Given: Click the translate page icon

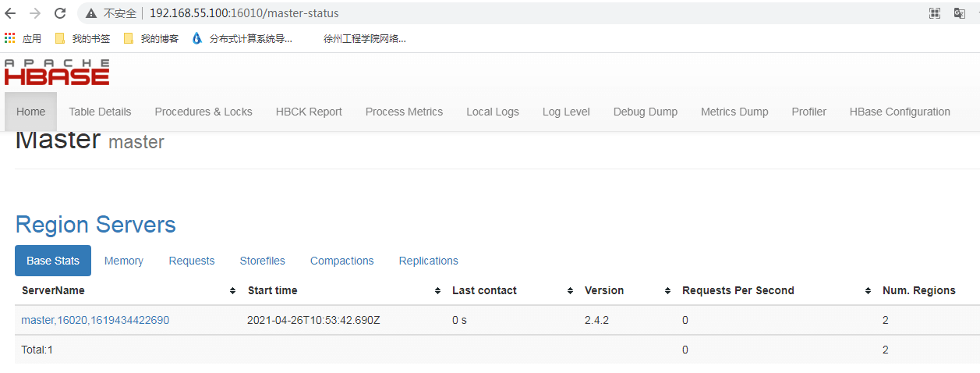Looking at the screenshot, I should [x=960, y=13].
